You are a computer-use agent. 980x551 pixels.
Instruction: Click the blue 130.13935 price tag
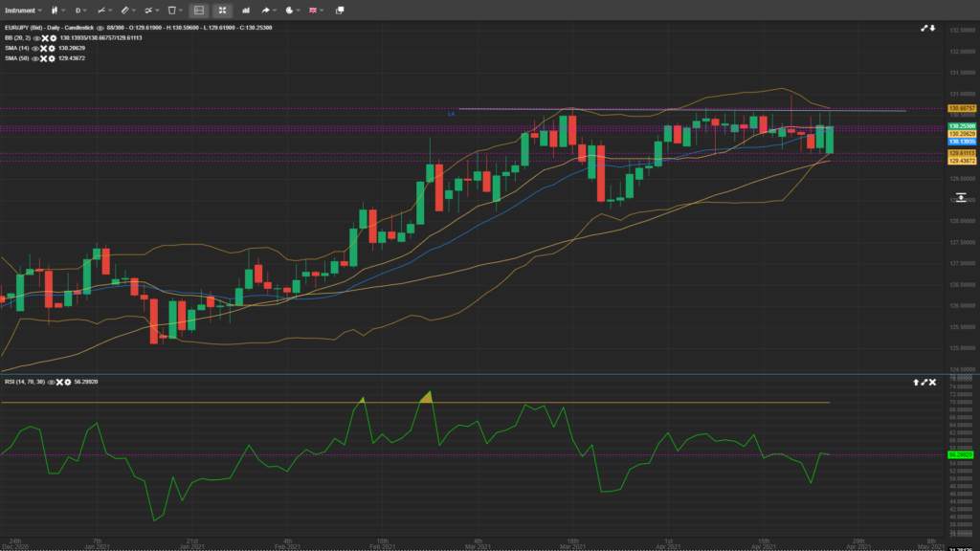point(962,142)
